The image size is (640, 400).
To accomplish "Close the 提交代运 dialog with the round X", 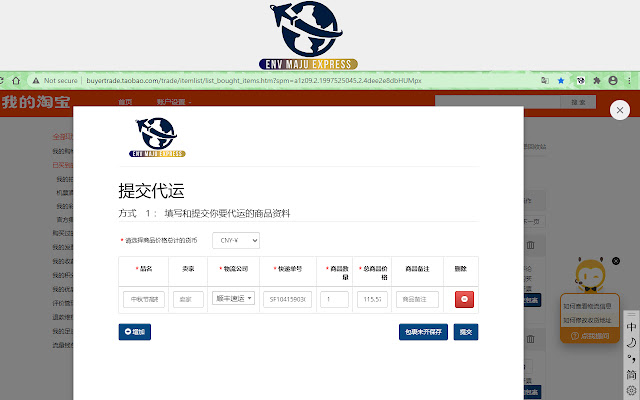I will (620, 110).
